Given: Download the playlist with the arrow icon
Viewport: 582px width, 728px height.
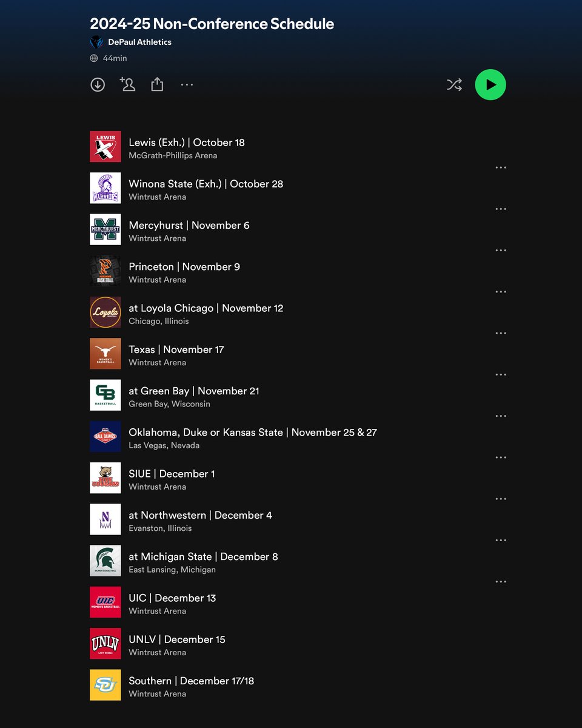Looking at the screenshot, I should (x=98, y=85).
